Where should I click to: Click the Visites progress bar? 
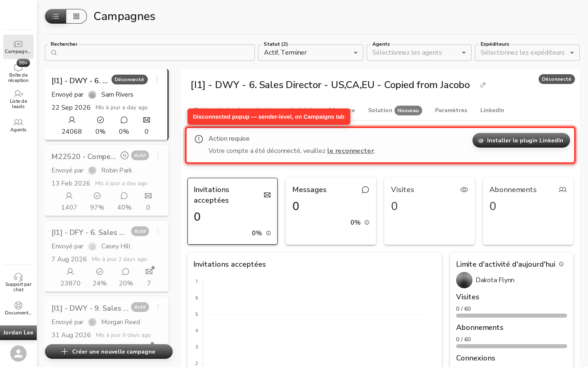click(x=511, y=316)
